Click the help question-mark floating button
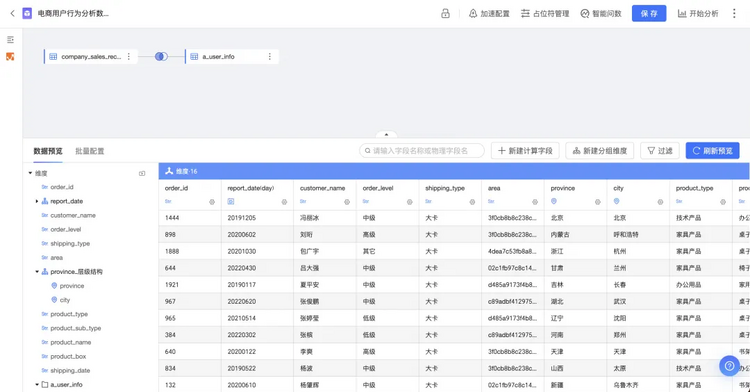Viewport: 750px width, 392px height. click(x=729, y=366)
